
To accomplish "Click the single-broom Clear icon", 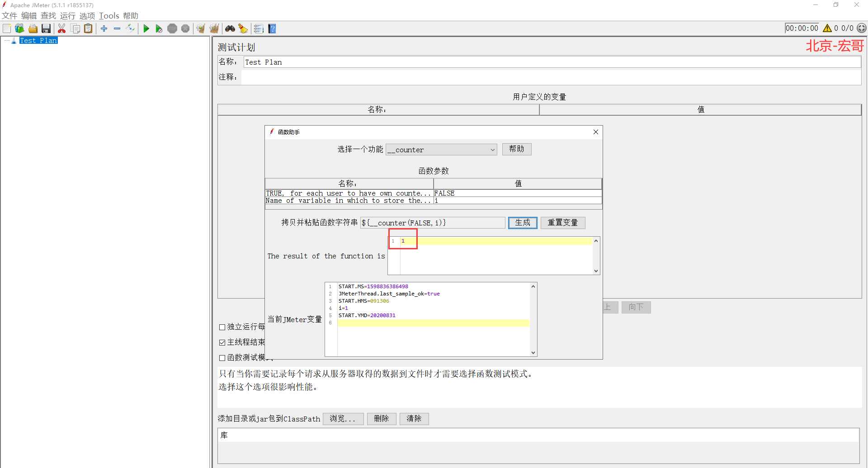I will [201, 28].
